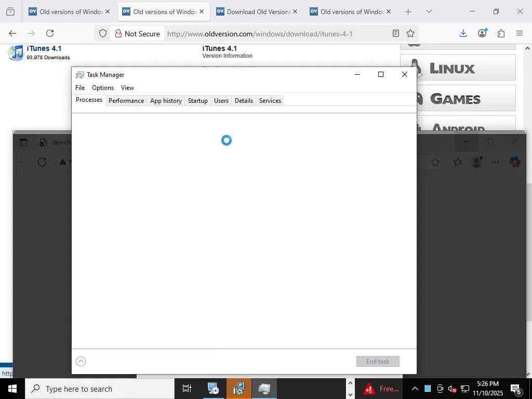Click the iTunes app icon
The height and width of the screenshot is (399, 532).
click(x=16, y=53)
